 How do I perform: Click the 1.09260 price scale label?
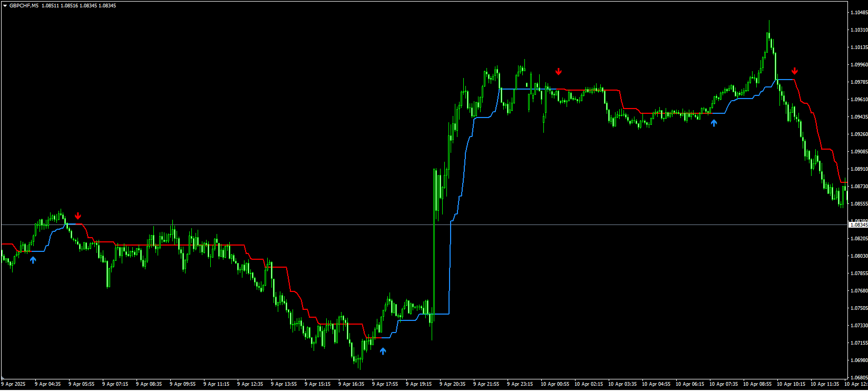[x=859, y=134]
